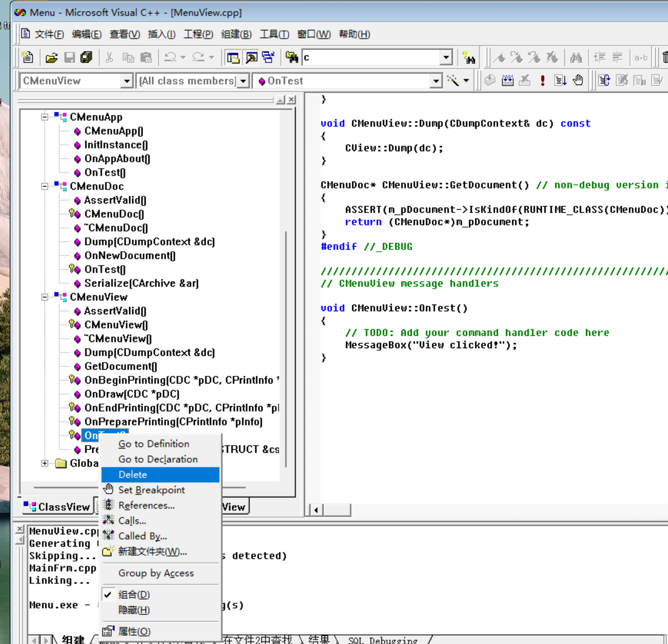Click the Indent selection icon
Image resolution: width=668 pixels, height=644 pixels.
click(600, 57)
